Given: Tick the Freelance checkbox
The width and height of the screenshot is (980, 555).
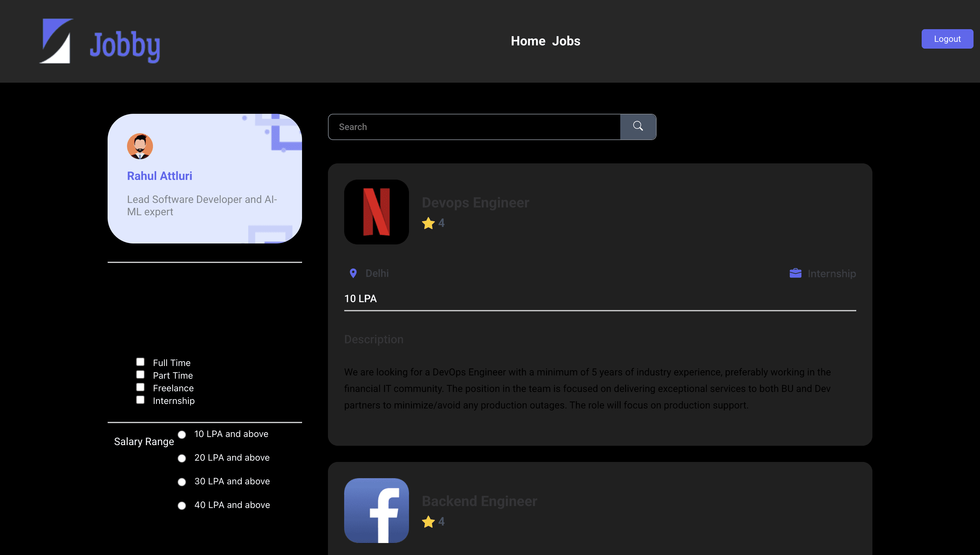Looking at the screenshot, I should (x=140, y=387).
